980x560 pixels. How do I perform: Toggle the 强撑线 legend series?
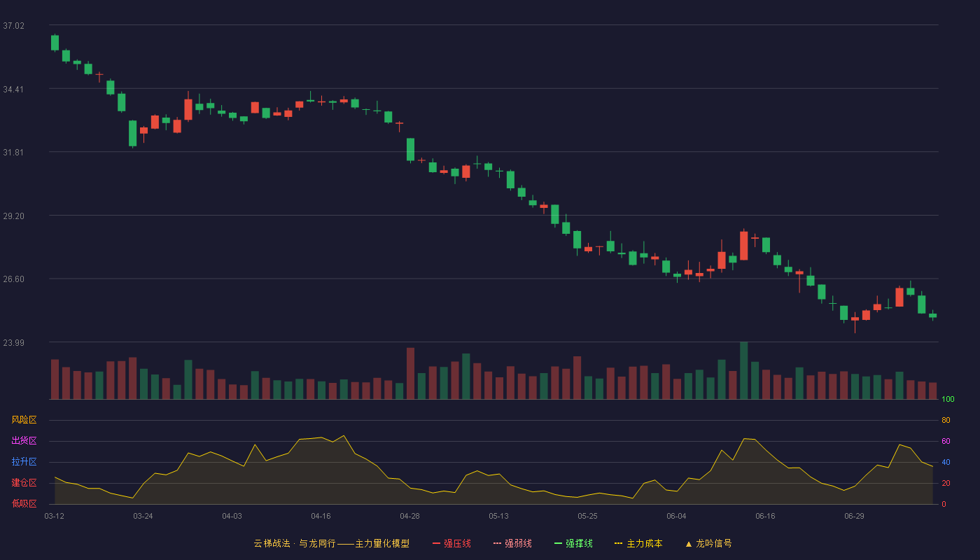point(573,543)
